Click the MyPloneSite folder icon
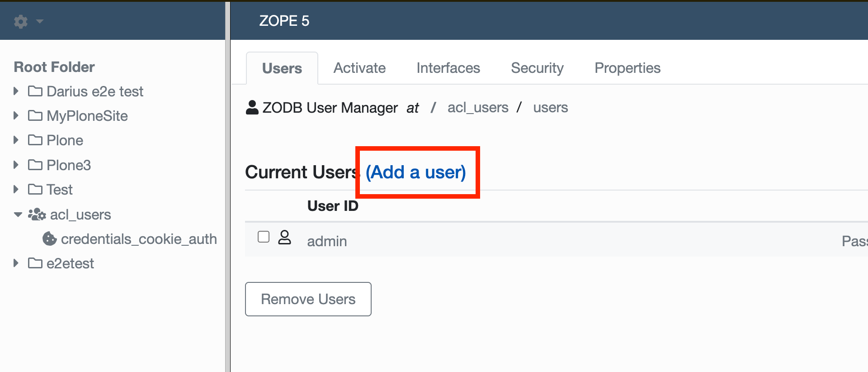868x372 pixels. (x=35, y=115)
